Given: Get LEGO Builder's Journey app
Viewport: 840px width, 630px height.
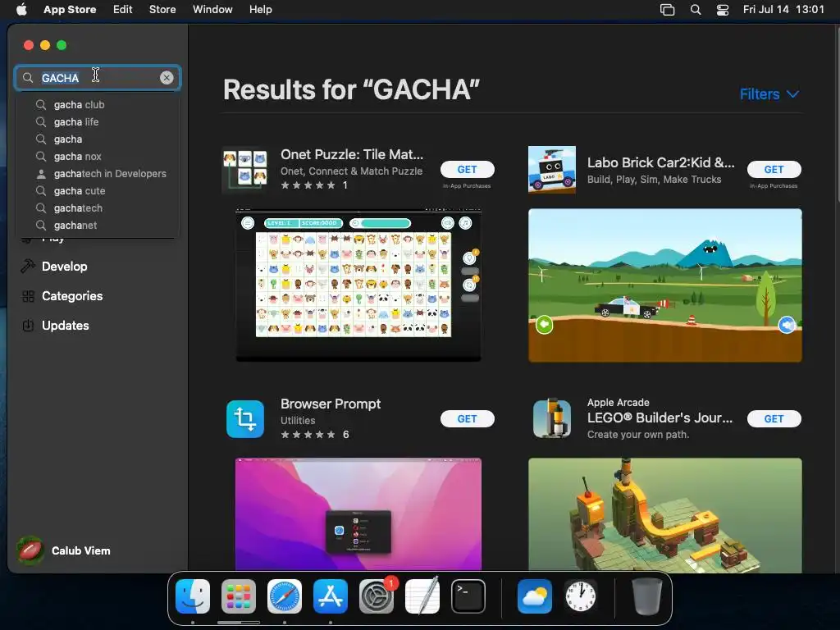Looking at the screenshot, I should click(774, 419).
